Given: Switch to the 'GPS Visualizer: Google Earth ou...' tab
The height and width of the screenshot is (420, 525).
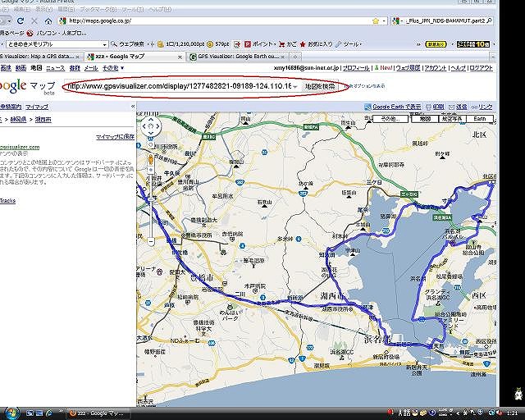Looking at the screenshot, I should coord(238,57).
